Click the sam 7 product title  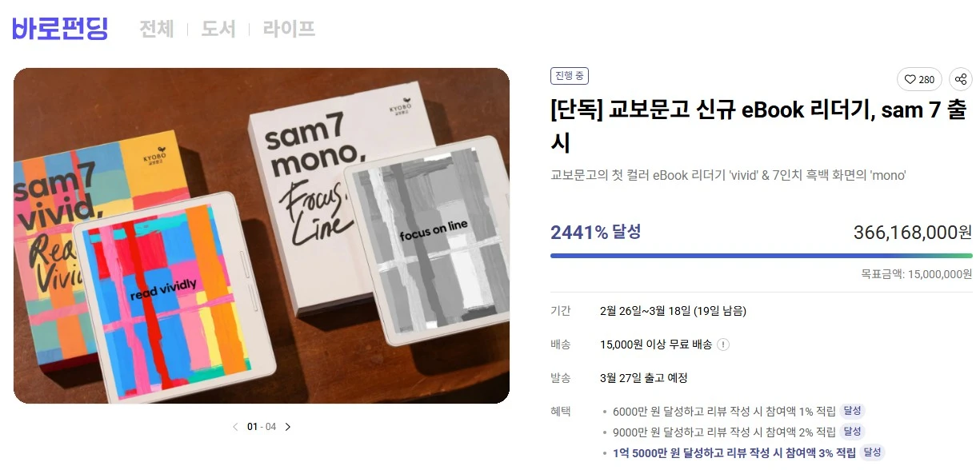(x=758, y=125)
